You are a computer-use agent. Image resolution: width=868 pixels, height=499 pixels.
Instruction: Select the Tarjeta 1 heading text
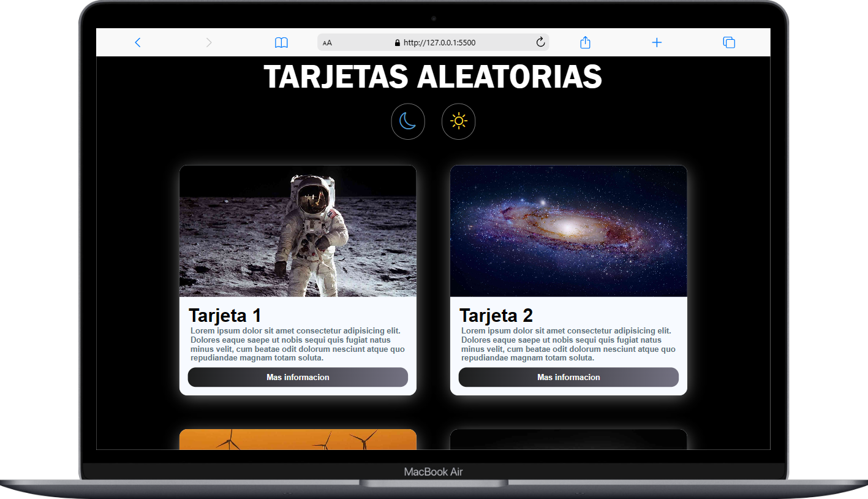[x=225, y=315]
